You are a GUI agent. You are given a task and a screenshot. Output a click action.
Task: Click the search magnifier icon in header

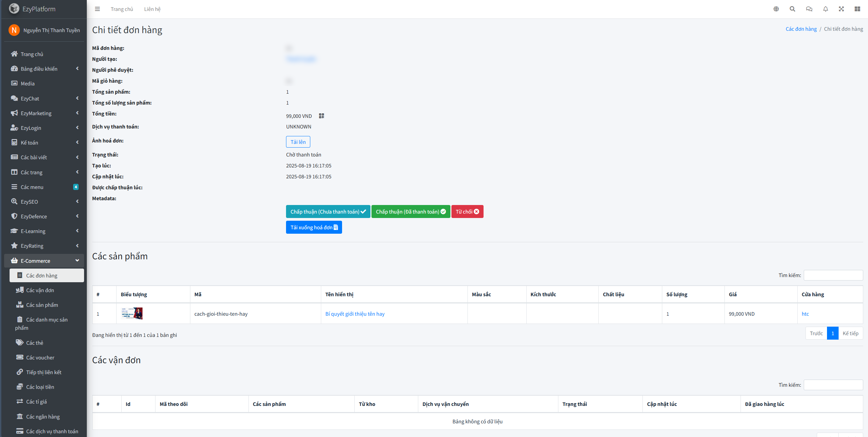[x=792, y=9]
